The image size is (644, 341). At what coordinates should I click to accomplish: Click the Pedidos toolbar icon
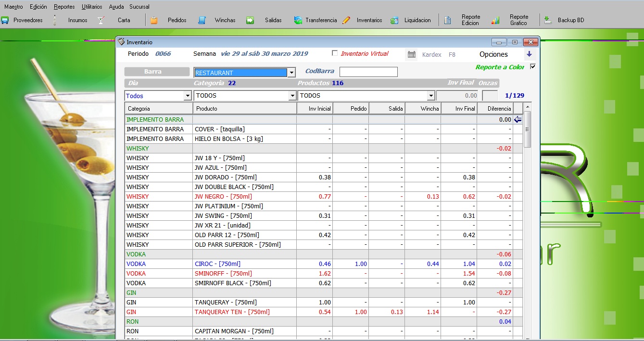pos(154,20)
